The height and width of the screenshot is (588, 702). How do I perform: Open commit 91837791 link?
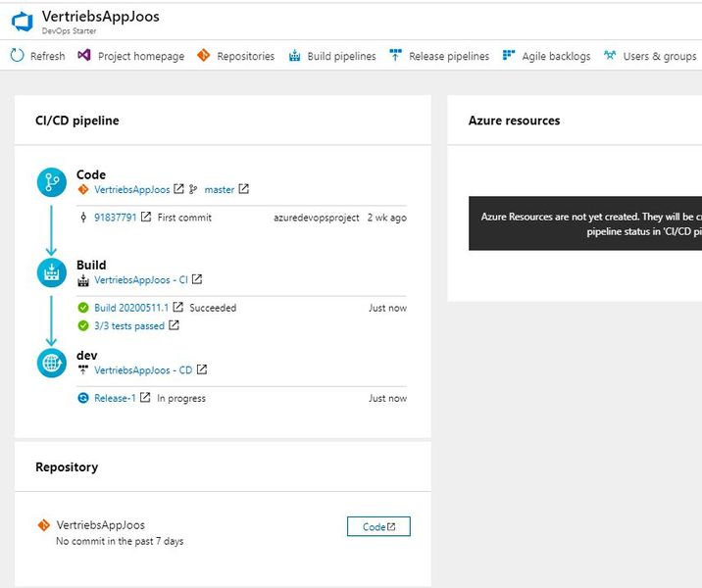(115, 218)
